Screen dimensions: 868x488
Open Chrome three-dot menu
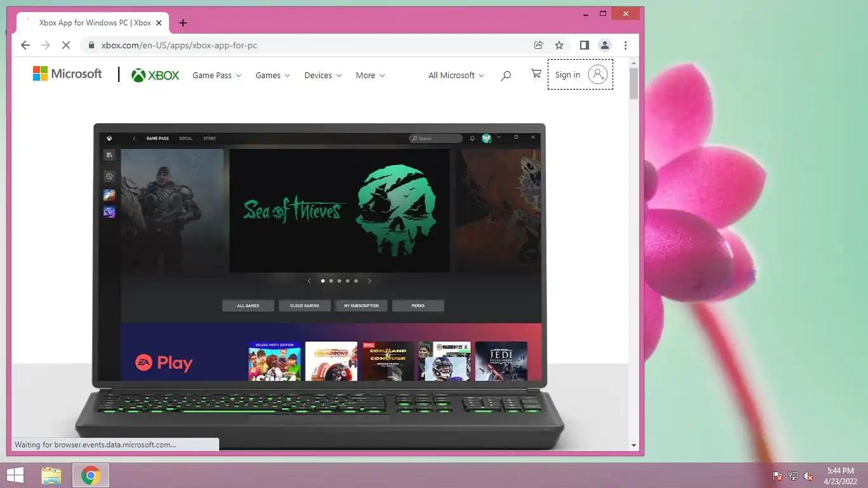(x=626, y=45)
